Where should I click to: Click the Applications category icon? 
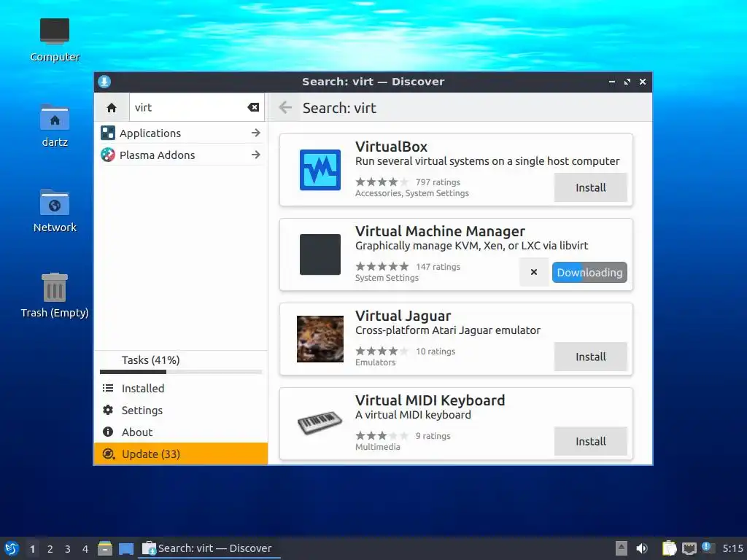click(x=108, y=133)
